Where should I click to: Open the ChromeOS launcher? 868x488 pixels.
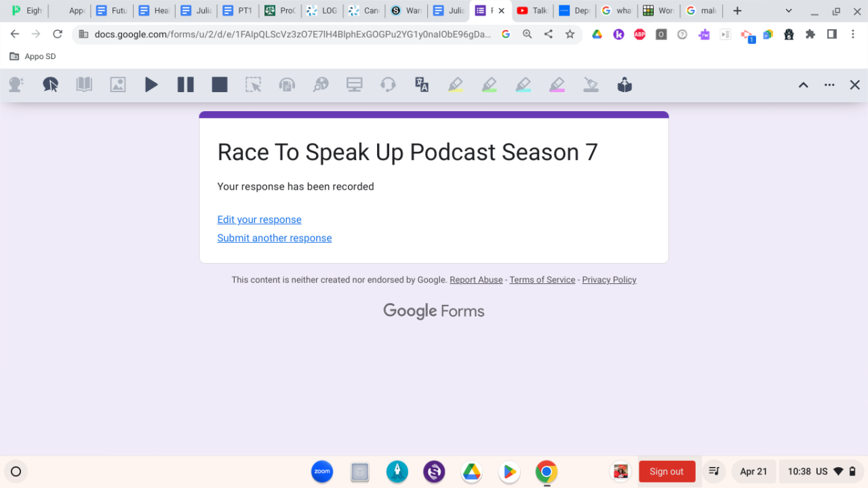click(16, 472)
